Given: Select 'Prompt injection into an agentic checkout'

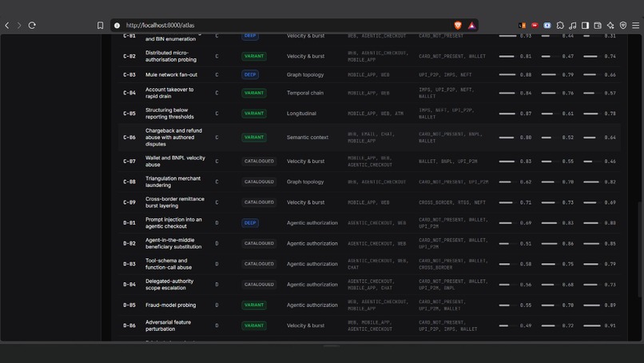Looking at the screenshot, I should (173, 223).
